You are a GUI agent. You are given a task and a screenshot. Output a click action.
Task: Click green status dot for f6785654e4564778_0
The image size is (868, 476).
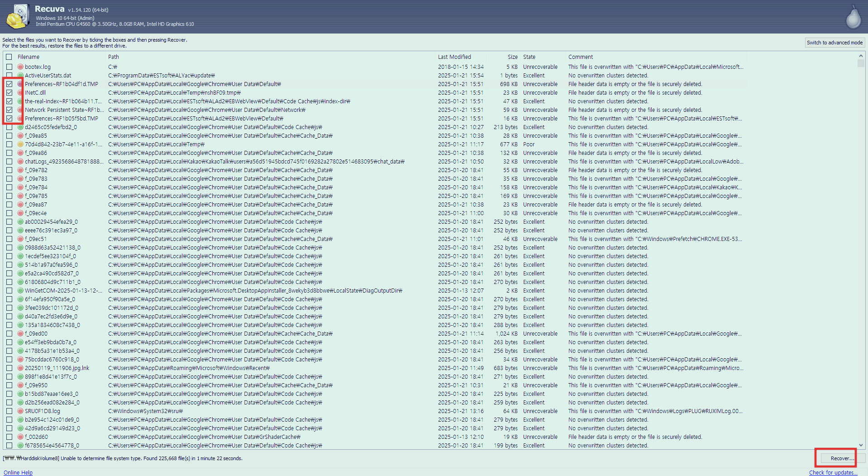point(20,446)
